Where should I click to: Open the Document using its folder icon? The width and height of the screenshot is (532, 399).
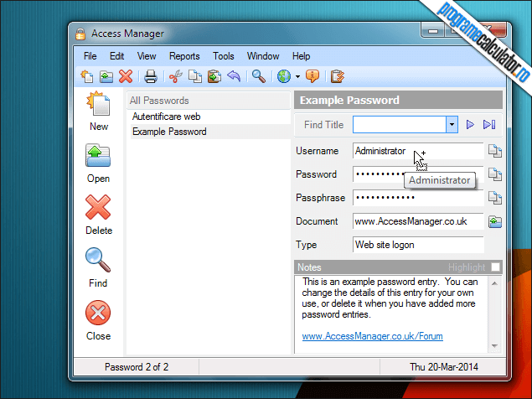(495, 222)
